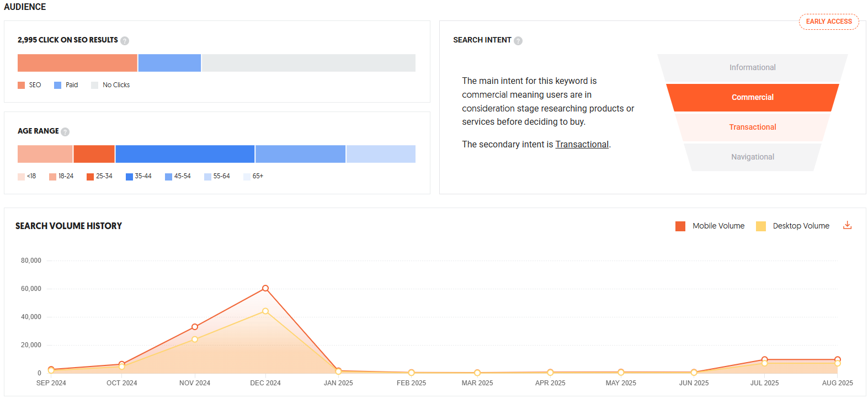Image resolution: width=868 pixels, height=398 pixels.
Task: Select the Transactional funnel segment
Action: pyautogui.click(x=752, y=127)
